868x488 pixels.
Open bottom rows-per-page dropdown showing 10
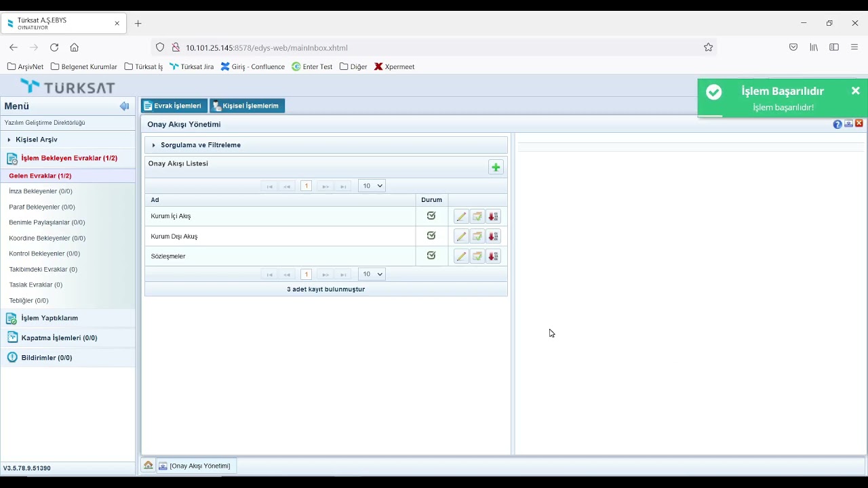[x=372, y=274]
